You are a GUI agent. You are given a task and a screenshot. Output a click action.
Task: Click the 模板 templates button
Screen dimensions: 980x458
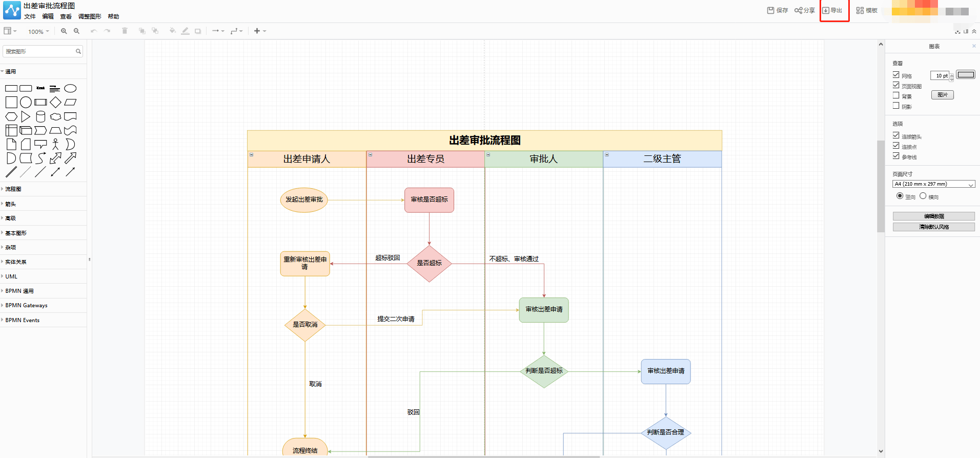(867, 10)
